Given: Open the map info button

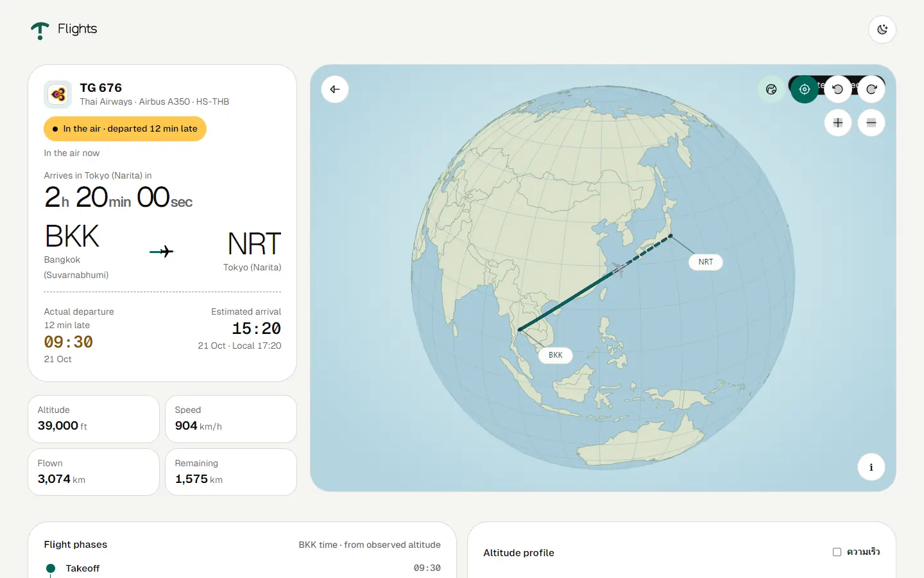Looking at the screenshot, I should (871, 467).
